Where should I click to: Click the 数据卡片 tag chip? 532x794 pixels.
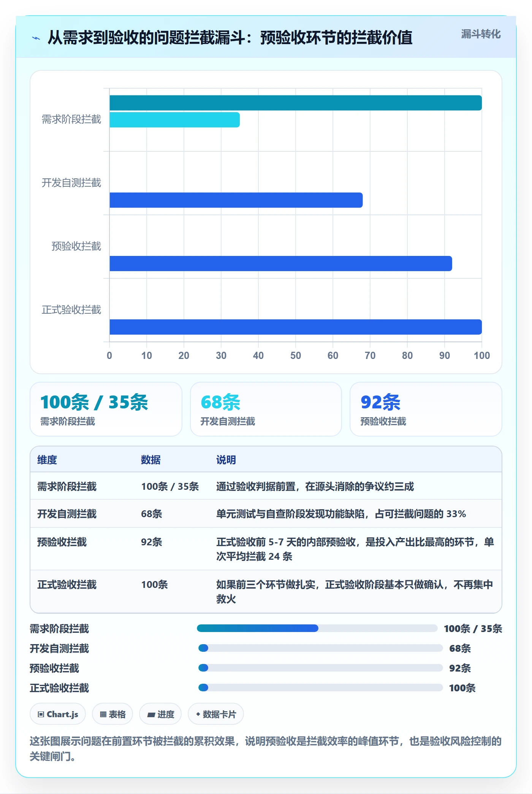216,714
